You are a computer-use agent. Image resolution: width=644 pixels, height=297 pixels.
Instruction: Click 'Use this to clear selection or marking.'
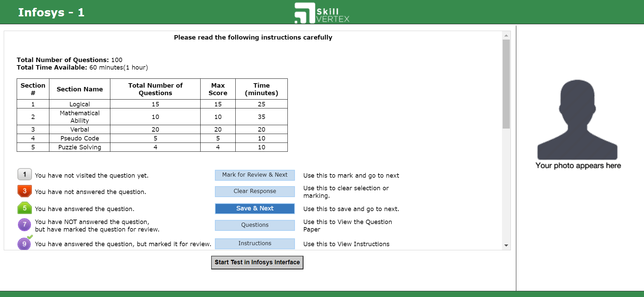click(x=346, y=192)
